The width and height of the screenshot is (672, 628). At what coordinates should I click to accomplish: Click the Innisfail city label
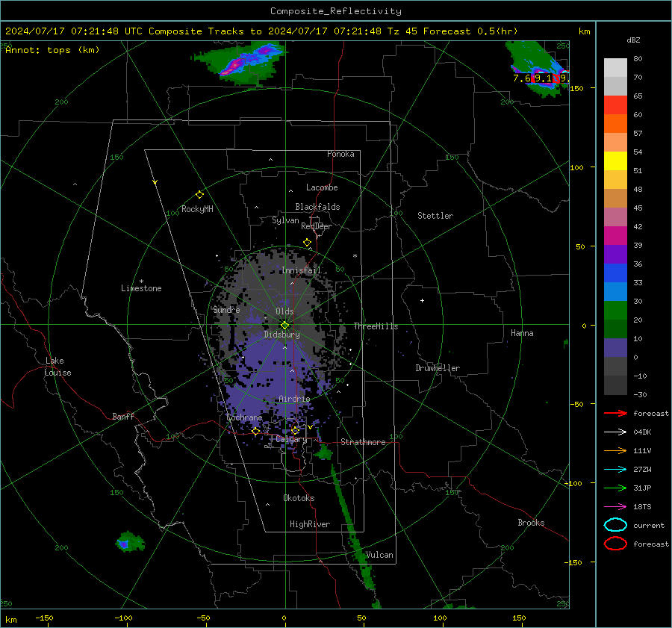(x=301, y=270)
